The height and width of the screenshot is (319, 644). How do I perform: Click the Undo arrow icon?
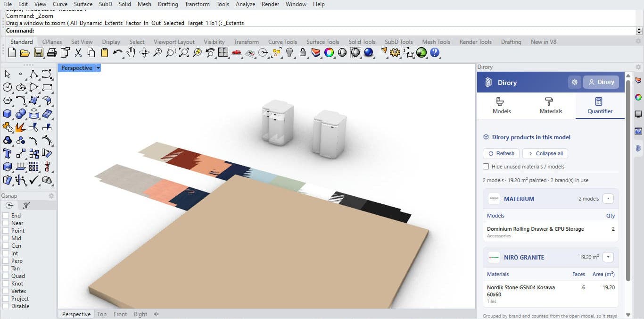[118, 53]
